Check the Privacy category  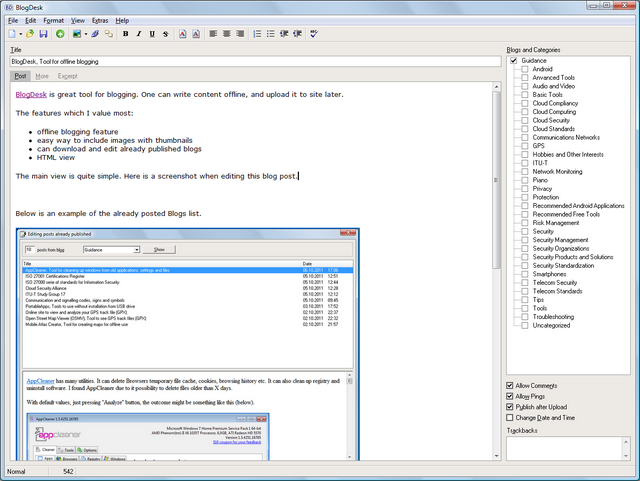coord(524,189)
